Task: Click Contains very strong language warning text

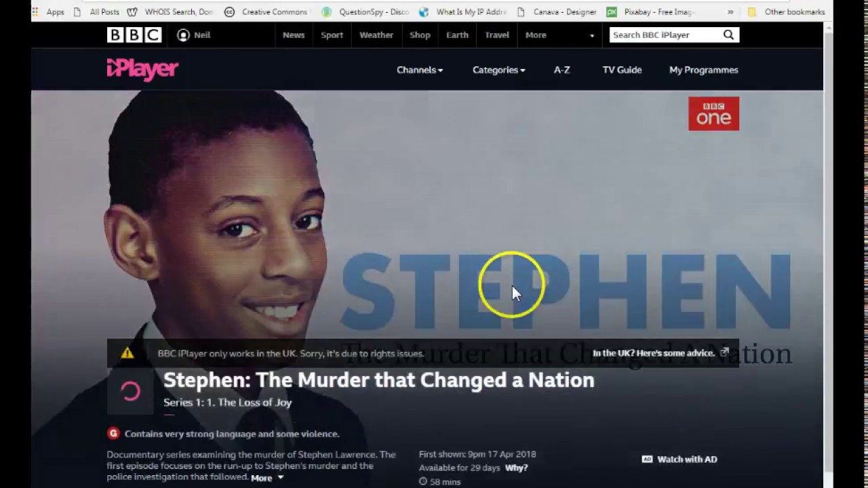Action: [232, 434]
